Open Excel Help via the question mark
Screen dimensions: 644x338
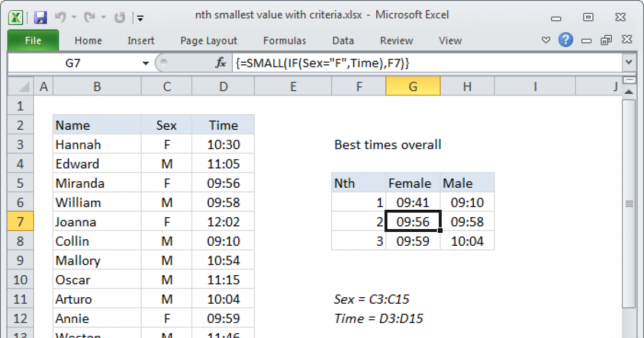565,40
